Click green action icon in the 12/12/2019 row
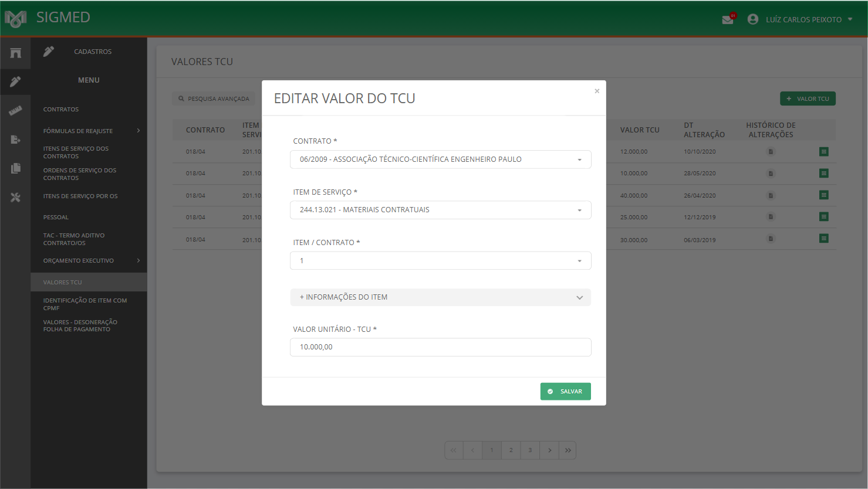 (824, 217)
